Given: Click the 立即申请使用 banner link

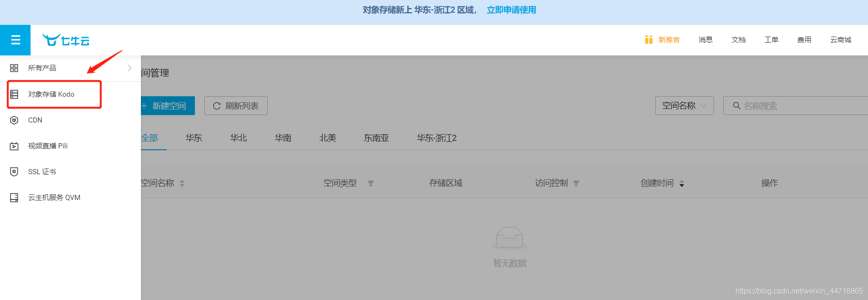Looking at the screenshot, I should (512, 10).
